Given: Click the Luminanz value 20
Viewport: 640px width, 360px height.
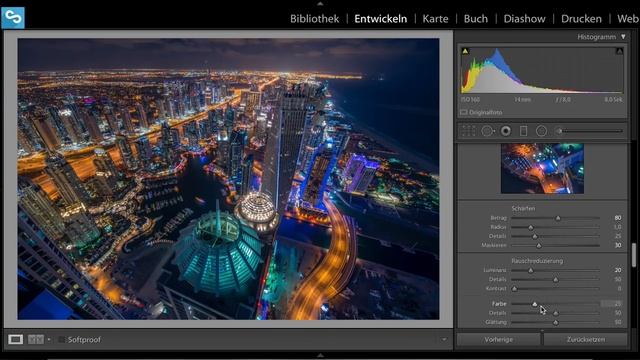Looking at the screenshot, I should (x=618, y=270).
